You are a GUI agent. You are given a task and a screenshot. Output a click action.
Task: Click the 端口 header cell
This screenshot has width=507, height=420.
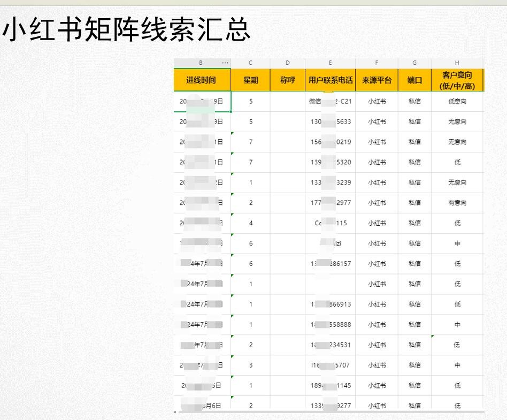tap(414, 80)
